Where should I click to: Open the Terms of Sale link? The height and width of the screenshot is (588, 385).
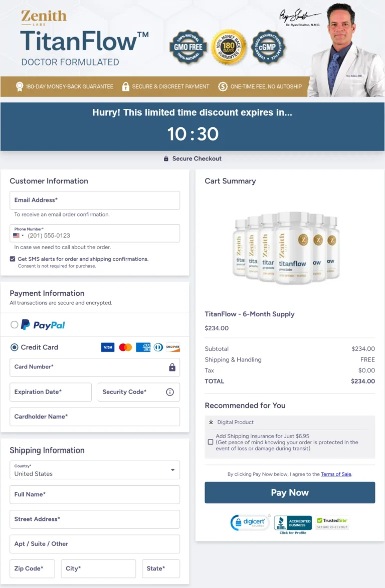tap(336, 474)
